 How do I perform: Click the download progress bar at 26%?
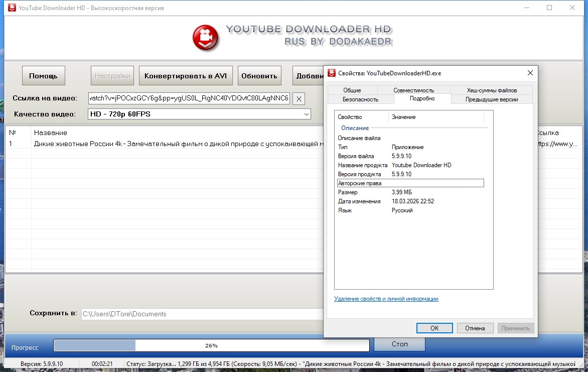(212, 345)
